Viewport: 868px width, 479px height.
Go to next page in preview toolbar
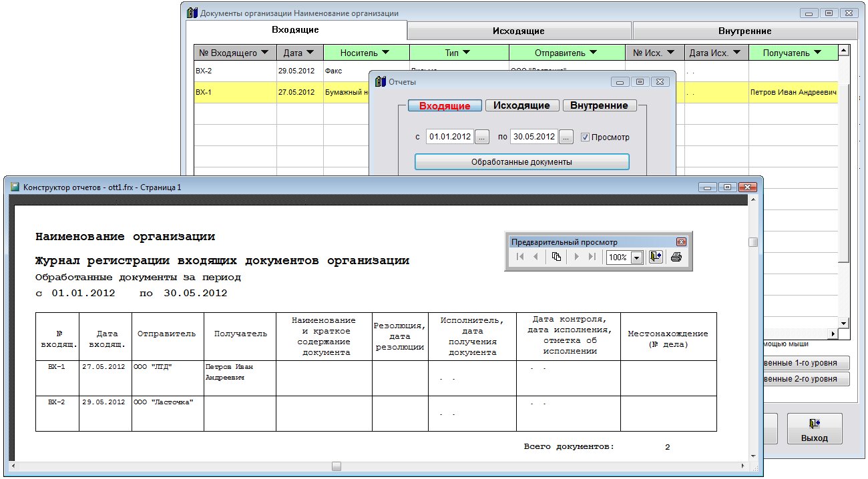coord(576,257)
